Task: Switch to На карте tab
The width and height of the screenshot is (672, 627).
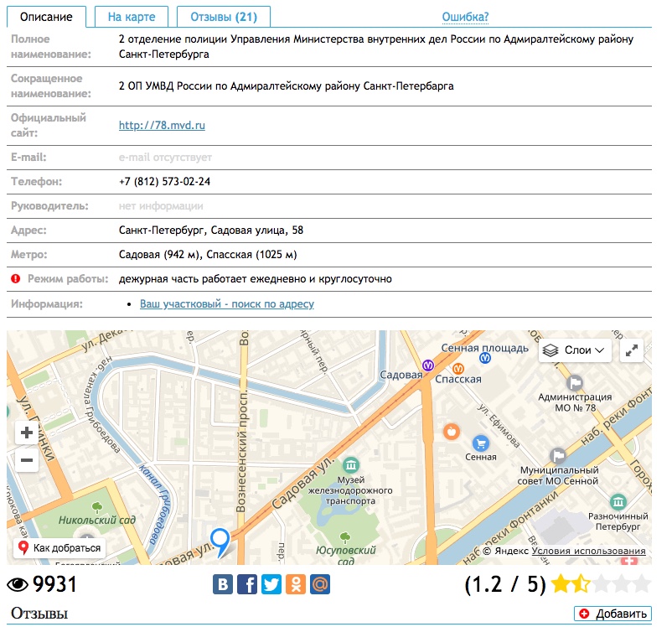Action: (x=131, y=17)
